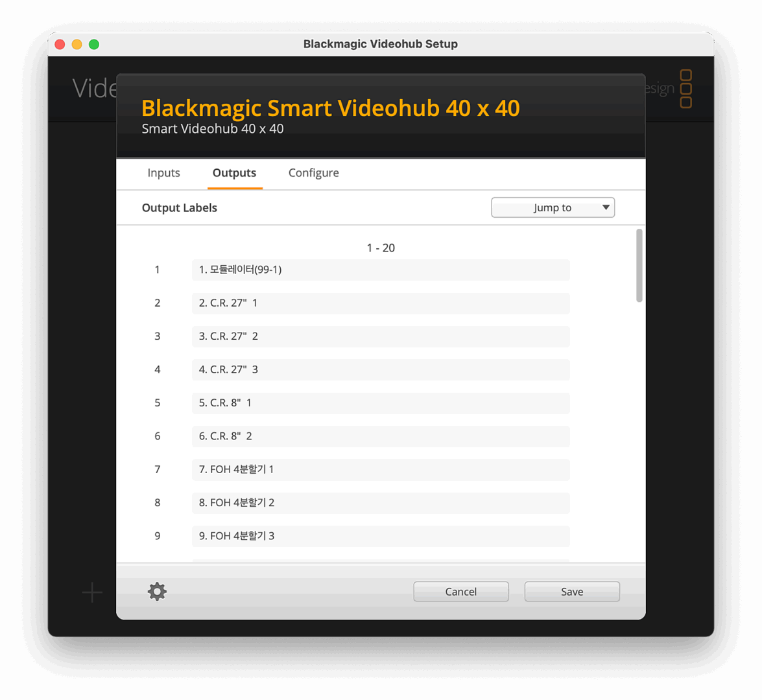Viewport: 762px width, 700px height.
Task: Click the Cancel button
Action: (460, 591)
